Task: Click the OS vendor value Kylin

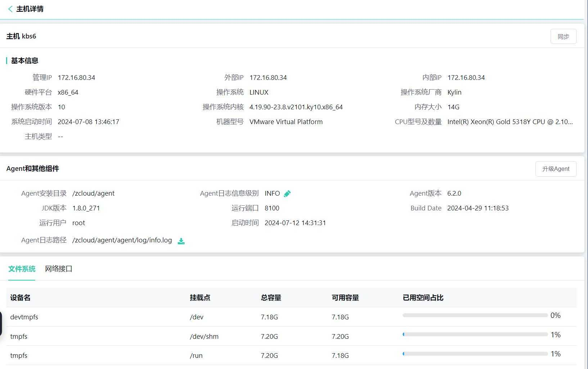Action: tap(454, 92)
